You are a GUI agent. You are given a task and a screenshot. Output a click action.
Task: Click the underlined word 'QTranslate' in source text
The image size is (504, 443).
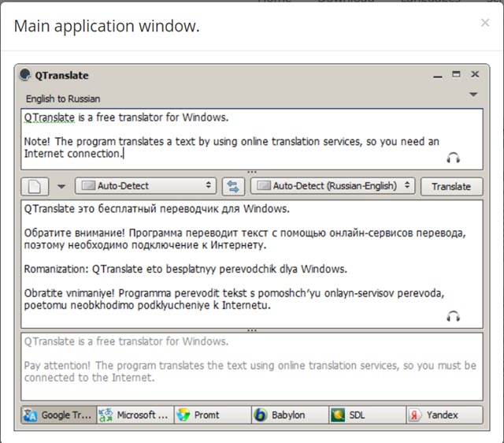[49, 117]
